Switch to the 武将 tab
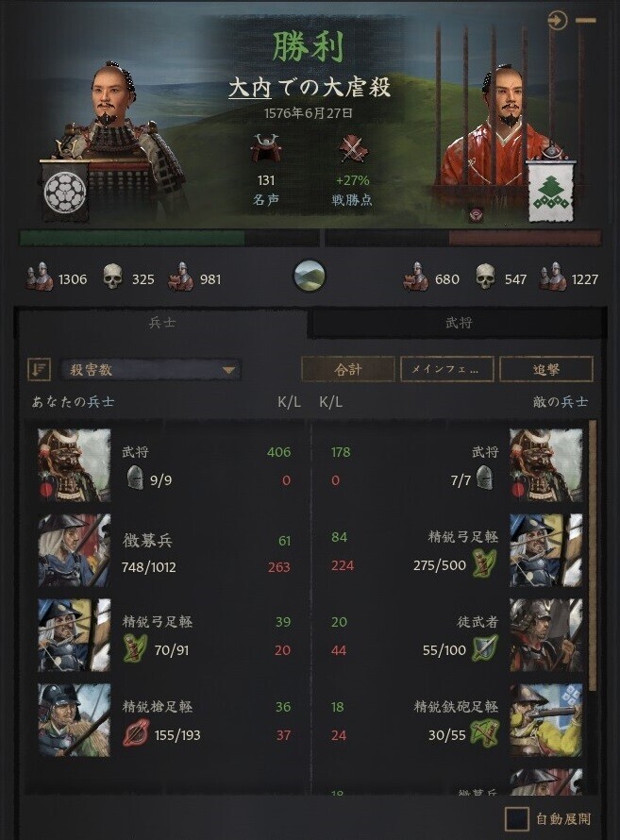620x840 pixels. 459,323
